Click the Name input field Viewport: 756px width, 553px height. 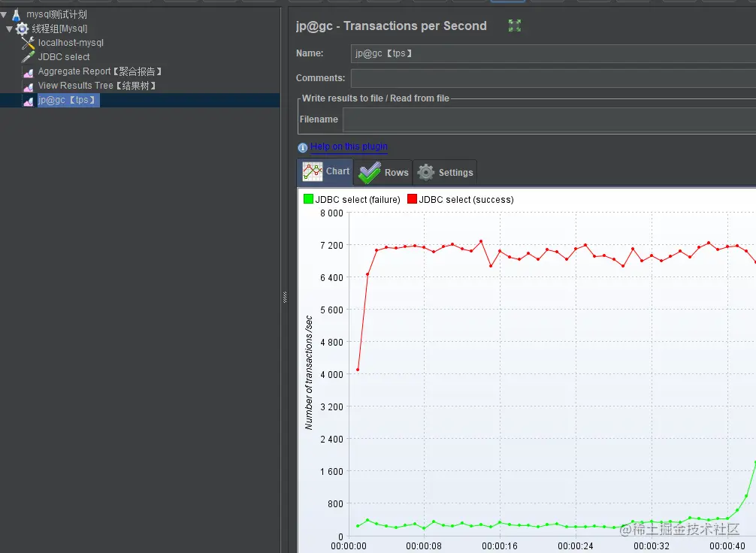click(x=554, y=53)
